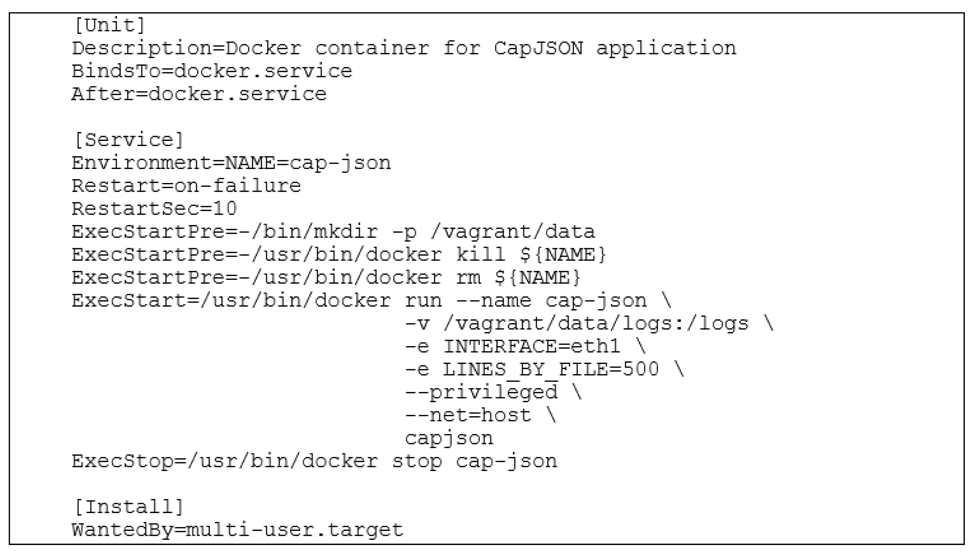
Task: Click the [Service] section header
Action: [129, 140]
